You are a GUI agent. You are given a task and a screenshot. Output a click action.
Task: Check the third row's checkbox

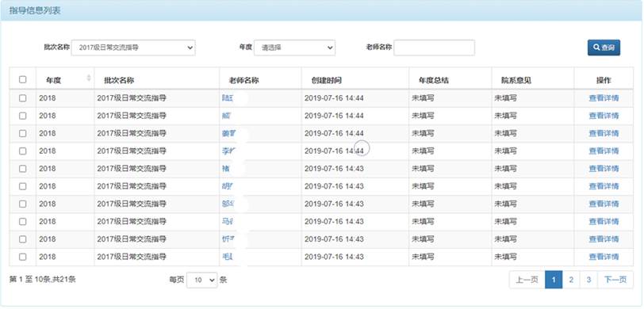[x=22, y=133]
